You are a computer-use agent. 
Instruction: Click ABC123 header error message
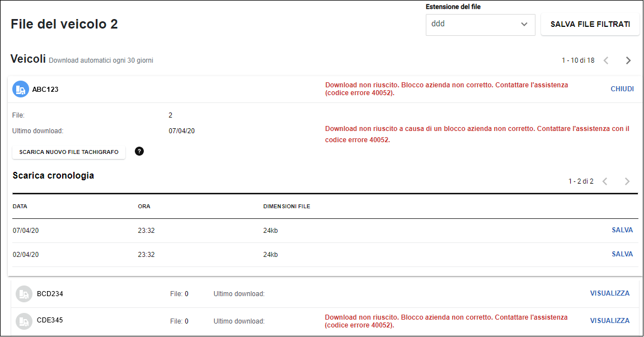pos(446,89)
